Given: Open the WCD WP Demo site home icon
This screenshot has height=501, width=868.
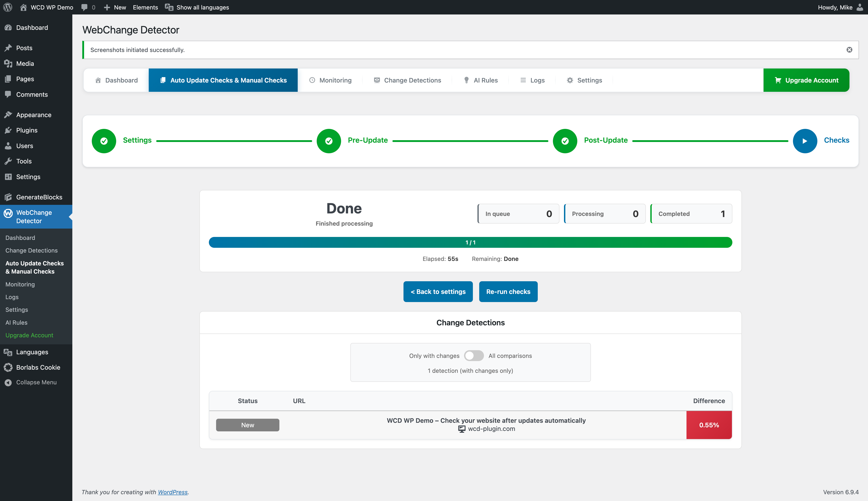Looking at the screenshot, I should [x=23, y=7].
